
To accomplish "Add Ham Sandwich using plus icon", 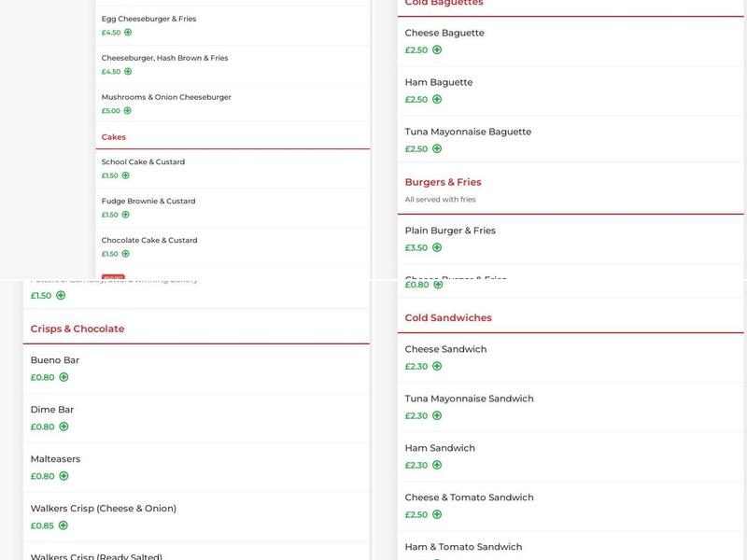I will pyautogui.click(x=437, y=466).
